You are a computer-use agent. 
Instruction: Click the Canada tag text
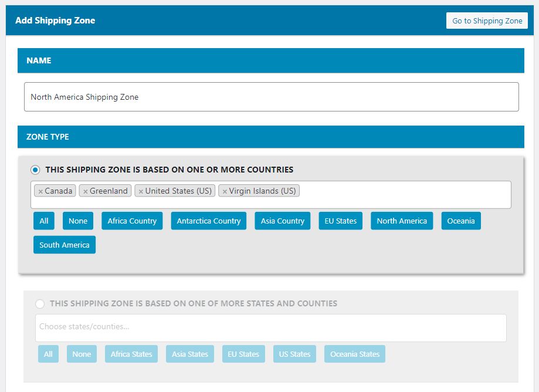point(59,191)
